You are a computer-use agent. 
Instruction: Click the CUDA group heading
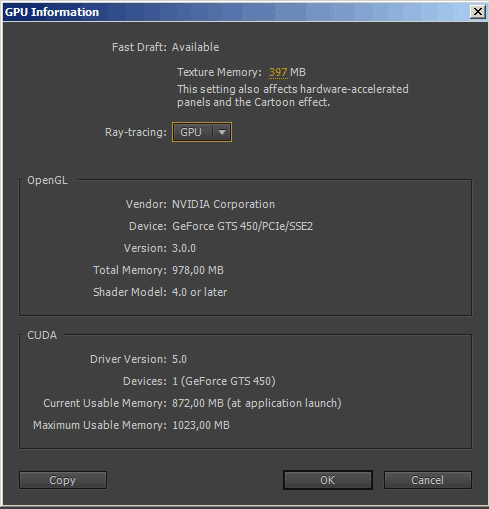[42, 335]
